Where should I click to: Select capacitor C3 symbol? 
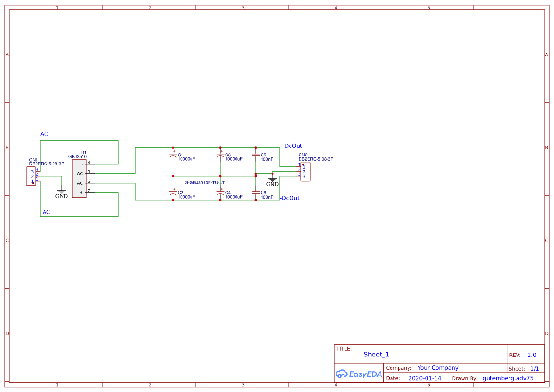pos(220,155)
